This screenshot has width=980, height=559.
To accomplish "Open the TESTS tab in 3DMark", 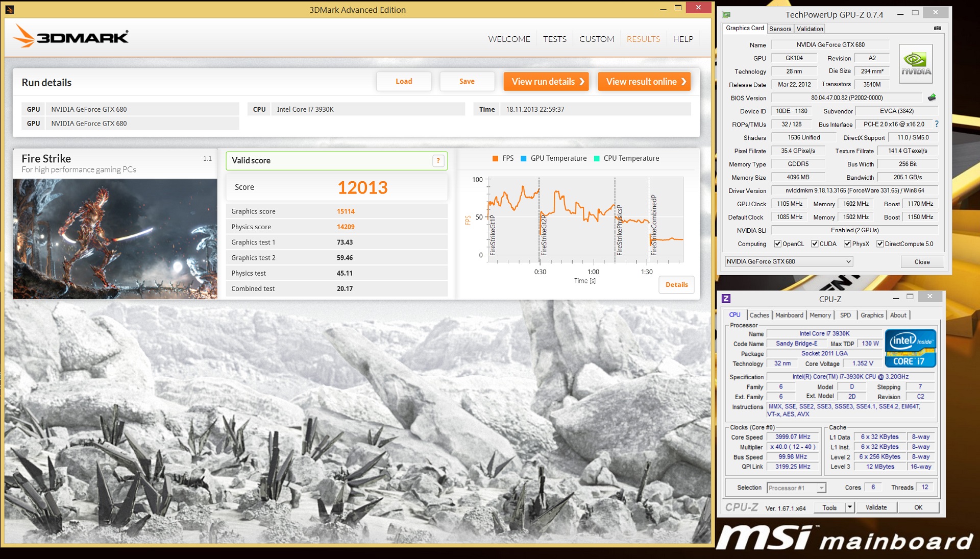I will click(555, 39).
